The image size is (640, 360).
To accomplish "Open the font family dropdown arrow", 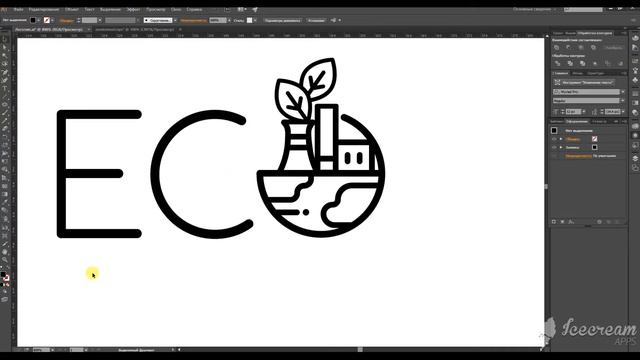I will click(623, 92).
